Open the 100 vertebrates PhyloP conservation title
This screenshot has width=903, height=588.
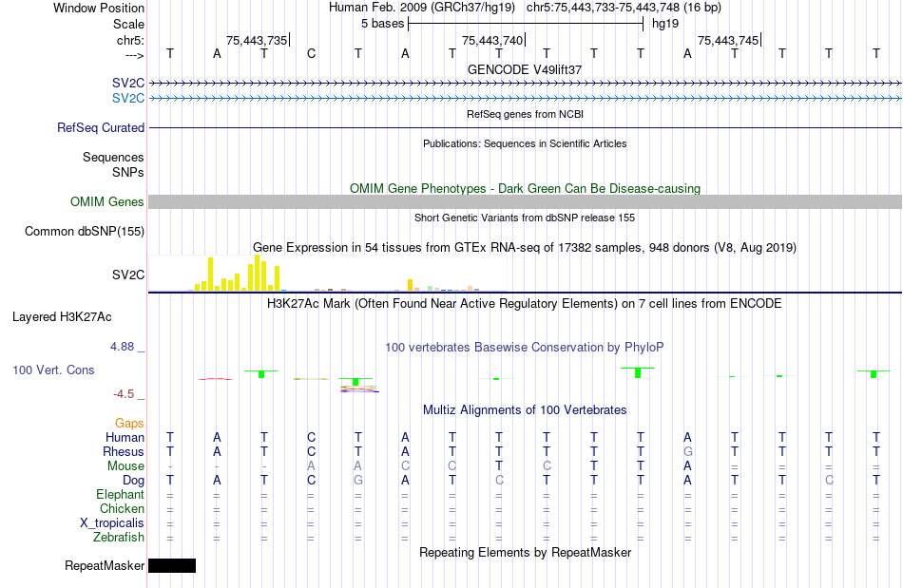[x=525, y=347]
